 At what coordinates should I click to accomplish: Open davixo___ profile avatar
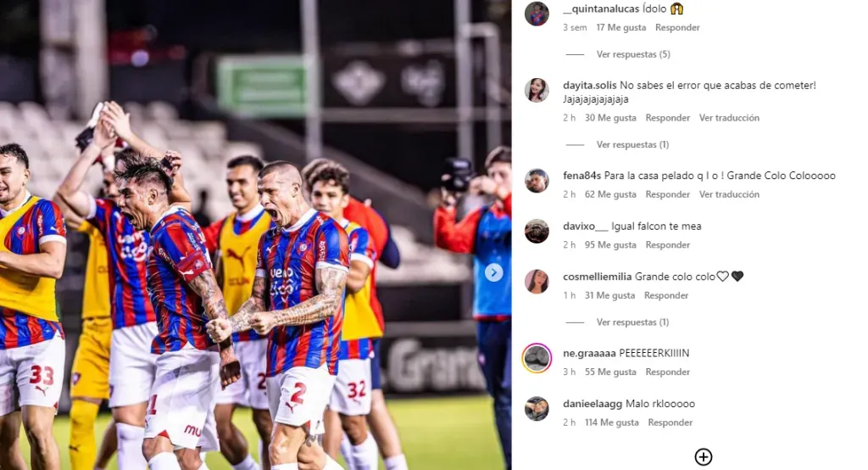tap(537, 231)
